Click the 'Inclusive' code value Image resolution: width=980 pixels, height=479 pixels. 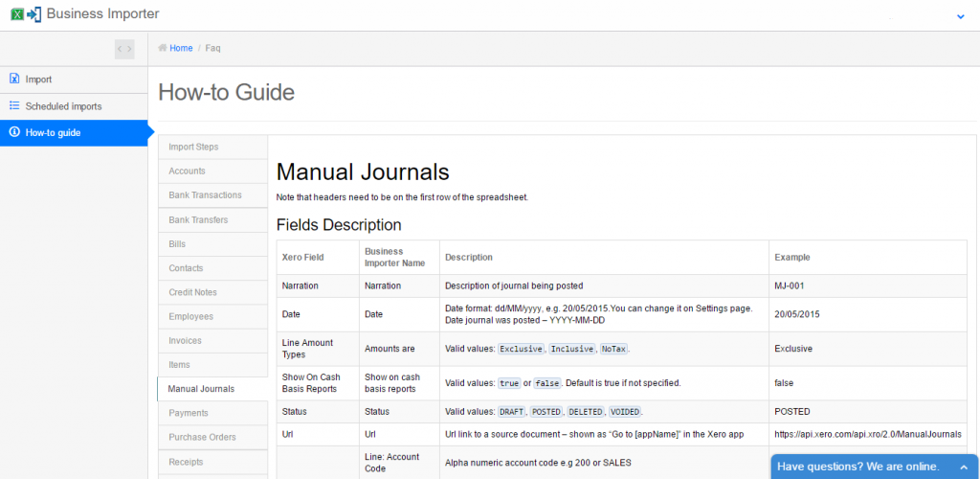click(x=572, y=349)
